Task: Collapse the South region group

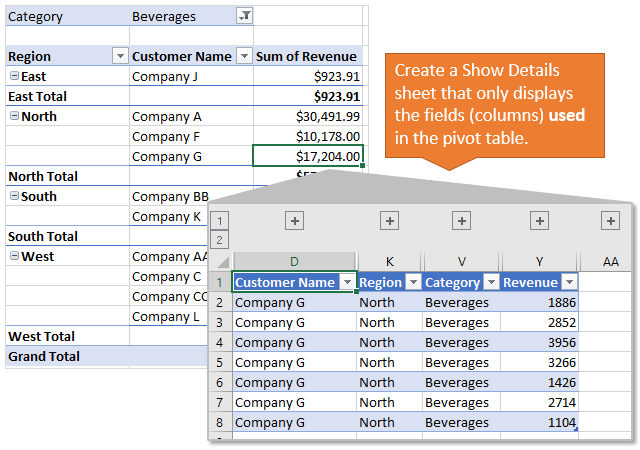Action: point(14,196)
